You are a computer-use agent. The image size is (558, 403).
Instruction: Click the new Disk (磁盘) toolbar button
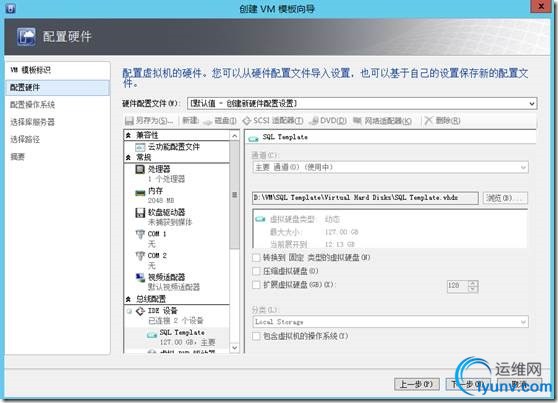(220, 121)
